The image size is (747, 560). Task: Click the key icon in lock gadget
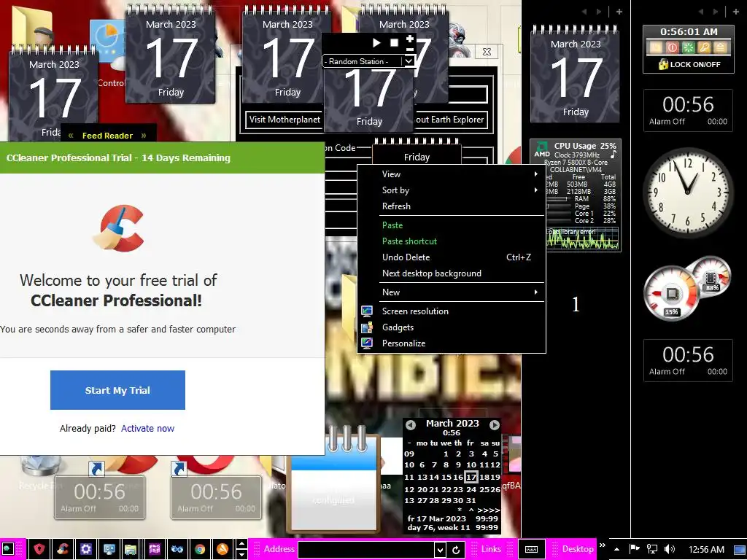704,47
